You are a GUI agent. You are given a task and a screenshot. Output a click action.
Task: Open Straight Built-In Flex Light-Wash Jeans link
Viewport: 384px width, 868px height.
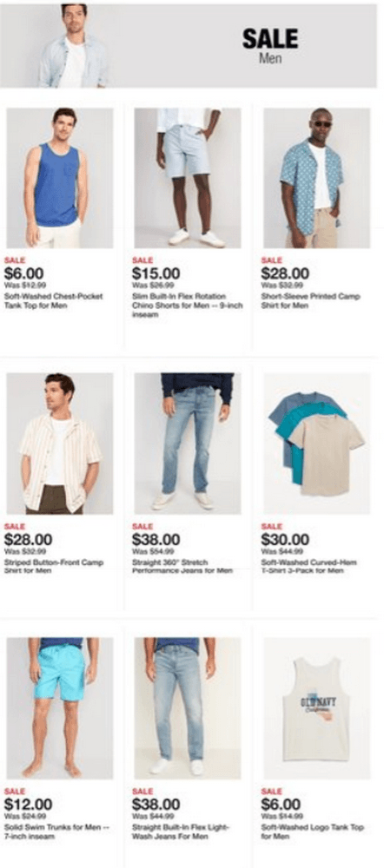coord(180,832)
